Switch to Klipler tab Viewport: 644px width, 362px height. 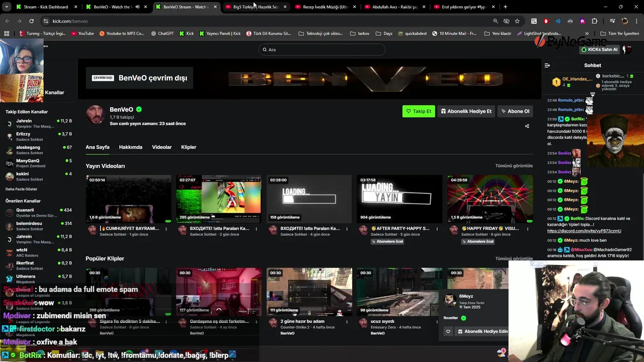click(x=189, y=147)
